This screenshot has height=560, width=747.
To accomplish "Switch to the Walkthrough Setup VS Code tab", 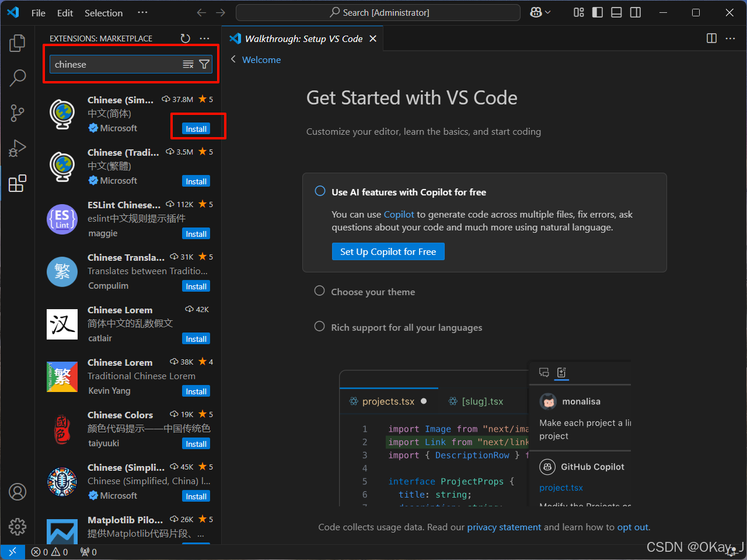I will (303, 38).
